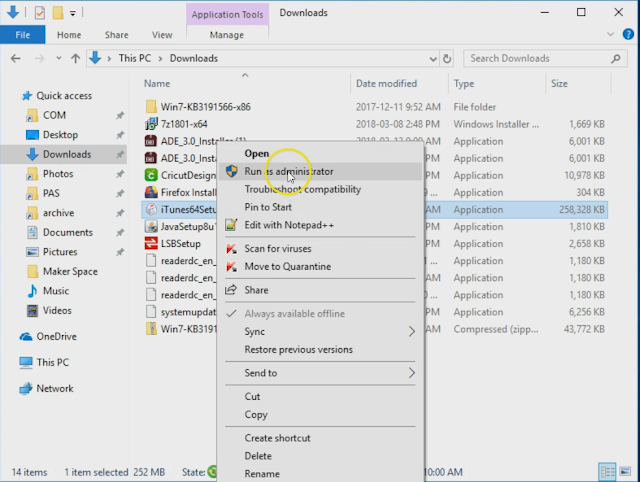Select the Win7-KB3191566-x86 folder icon
Screen dimensions: 640x482
[x=151, y=107]
